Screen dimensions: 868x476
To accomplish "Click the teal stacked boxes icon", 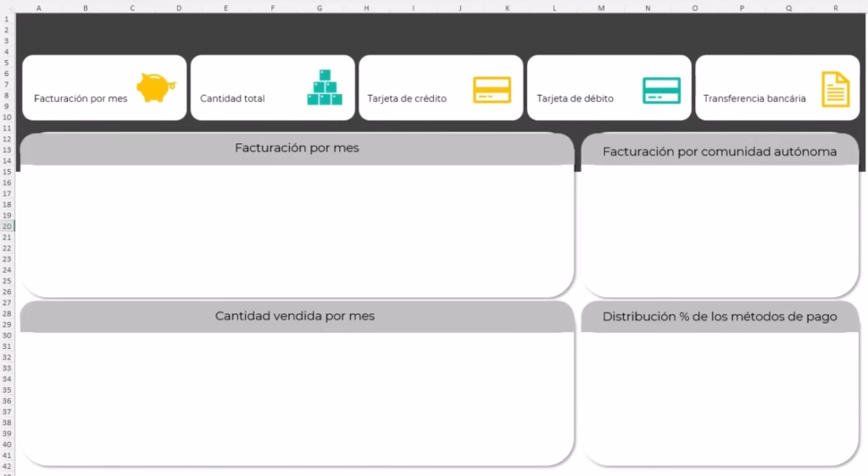I will click(x=325, y=87).
